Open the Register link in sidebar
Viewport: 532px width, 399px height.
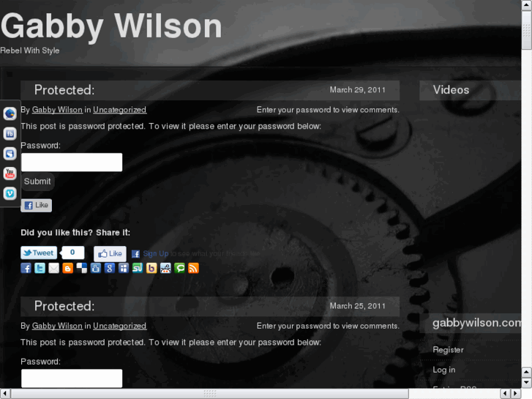tap(448, 350)
